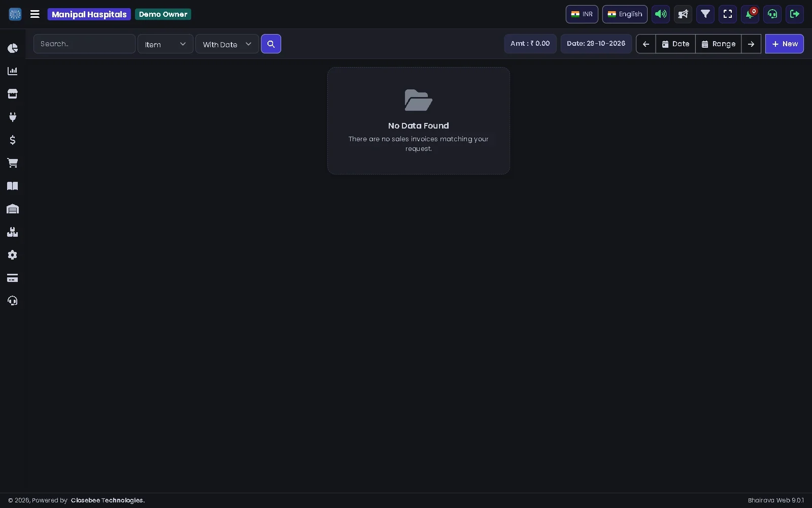
Task: Click the Date: 29-10-2026 label
Action: pyautogui.click(x=596, y=44)
